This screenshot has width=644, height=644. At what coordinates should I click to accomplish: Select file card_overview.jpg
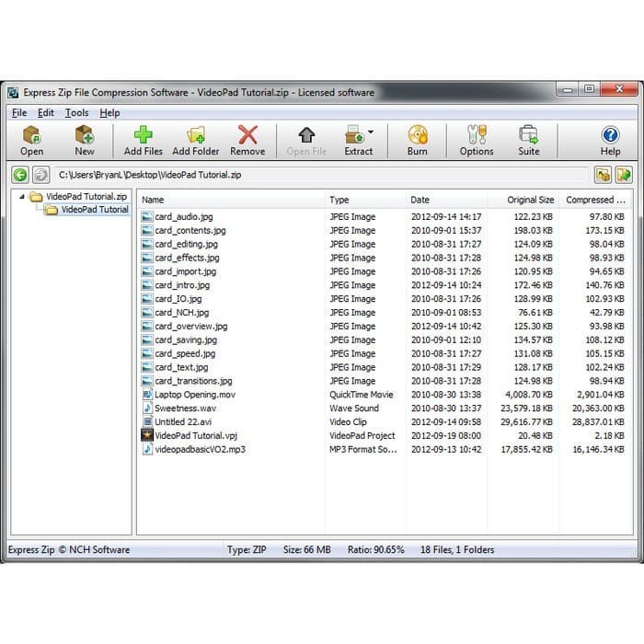click(191, 326)
